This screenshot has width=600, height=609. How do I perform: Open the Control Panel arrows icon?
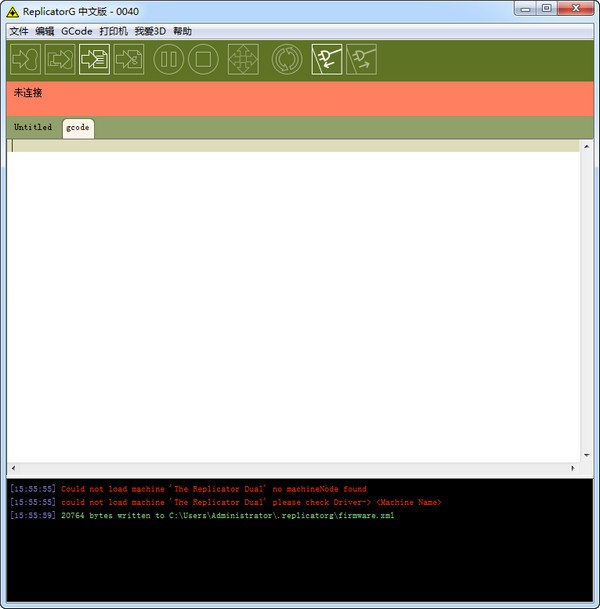pos(243,60)
